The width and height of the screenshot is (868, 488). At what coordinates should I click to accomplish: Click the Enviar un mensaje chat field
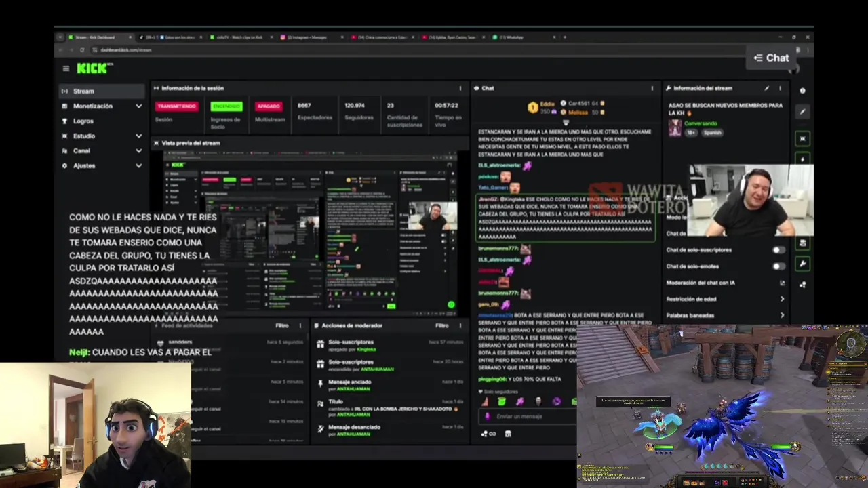[529, 416]
